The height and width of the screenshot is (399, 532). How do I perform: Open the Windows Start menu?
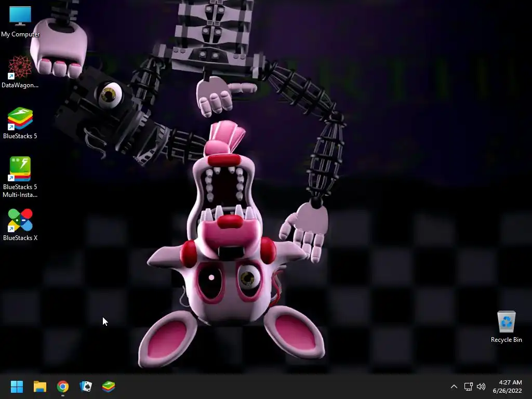17,387
